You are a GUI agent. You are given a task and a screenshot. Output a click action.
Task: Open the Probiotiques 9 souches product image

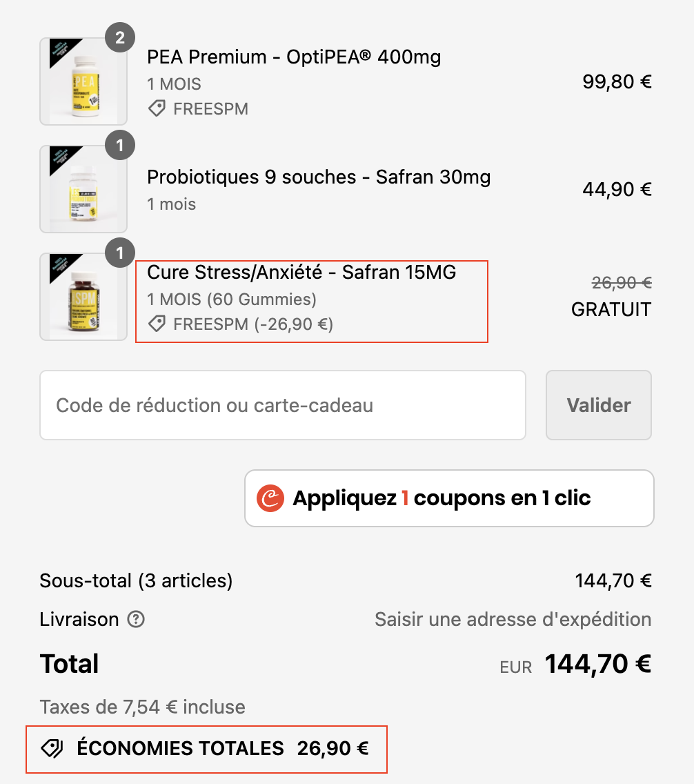click(83, 189)
